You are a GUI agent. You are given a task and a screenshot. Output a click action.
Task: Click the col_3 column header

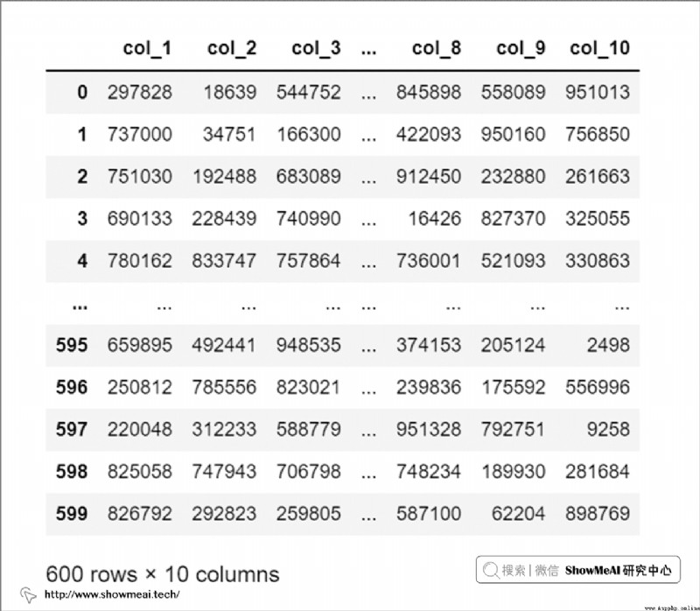(x=316, y=48)
